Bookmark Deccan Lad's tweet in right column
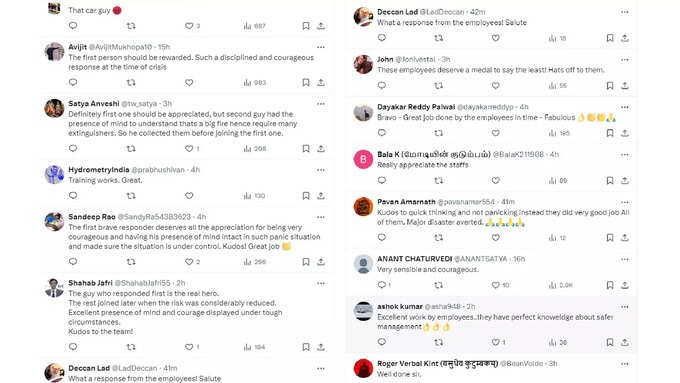 tap(610, 38)
